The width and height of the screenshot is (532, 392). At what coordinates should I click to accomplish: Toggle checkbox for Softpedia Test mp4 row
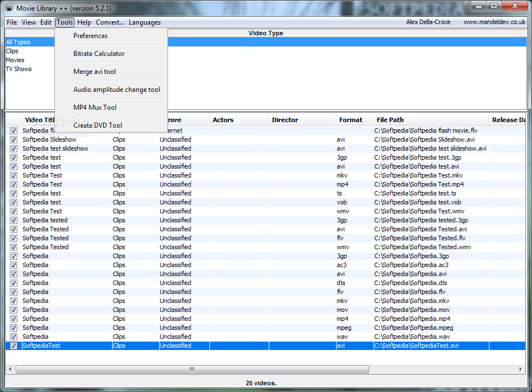click(13, 185)
